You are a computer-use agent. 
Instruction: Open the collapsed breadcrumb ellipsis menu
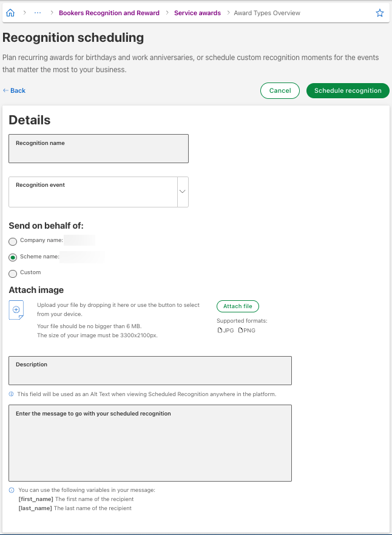pyautogui.click(x=38, y=12)
